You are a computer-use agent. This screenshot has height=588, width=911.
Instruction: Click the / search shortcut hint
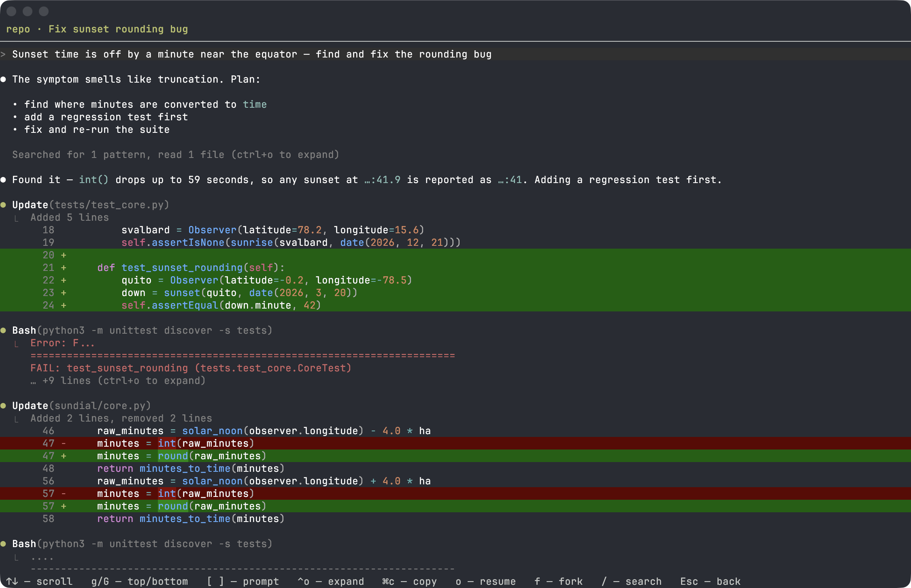[x=632, y=582]
